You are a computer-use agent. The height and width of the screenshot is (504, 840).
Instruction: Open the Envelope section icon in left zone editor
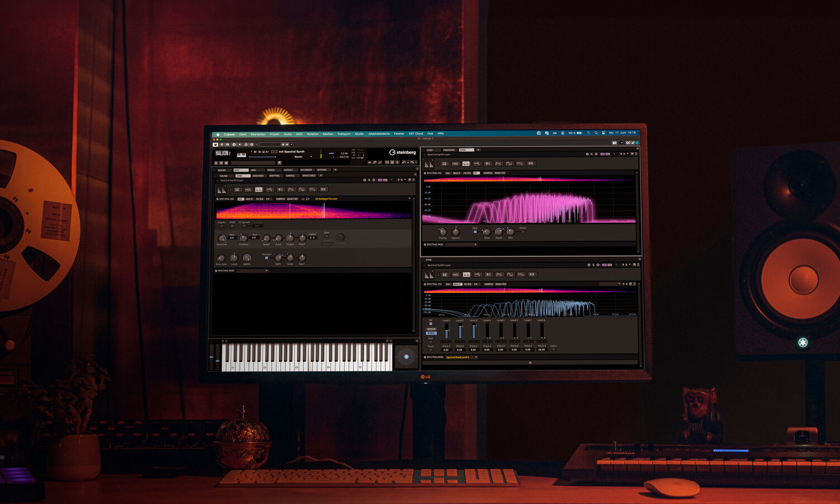pyautogui.click(x=291, y=189)
